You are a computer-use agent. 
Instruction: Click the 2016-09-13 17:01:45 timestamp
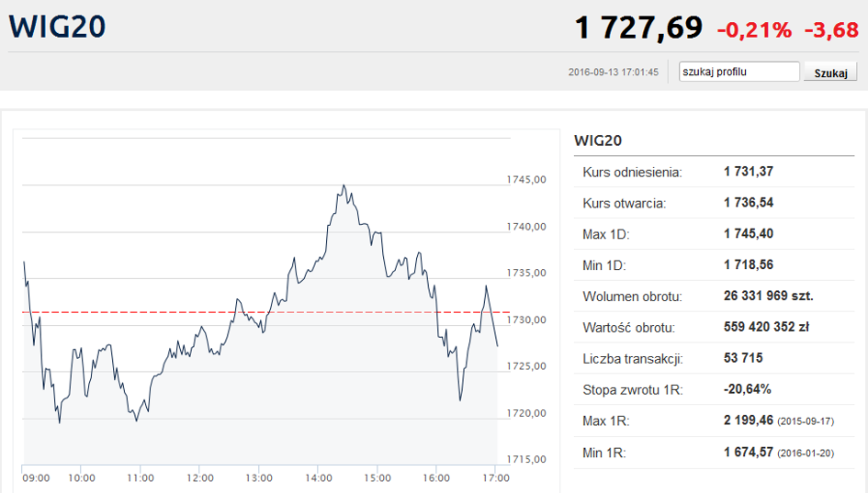click(x=614, y=72)
